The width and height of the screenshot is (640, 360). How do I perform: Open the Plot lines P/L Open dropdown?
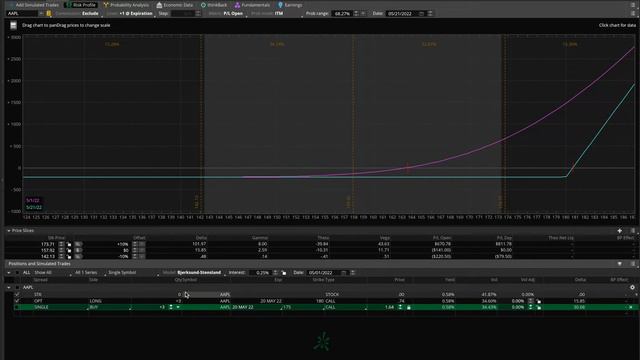coord(226,13)
